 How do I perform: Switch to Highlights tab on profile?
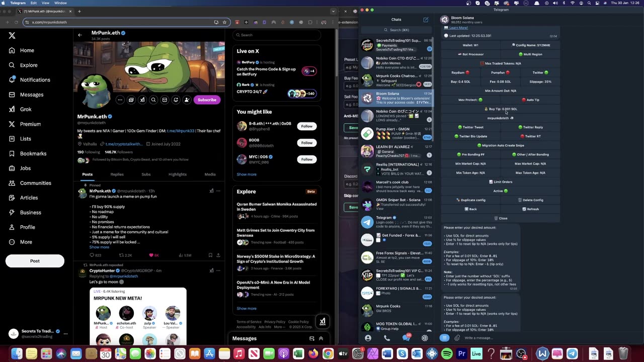[x=178, y=174]
